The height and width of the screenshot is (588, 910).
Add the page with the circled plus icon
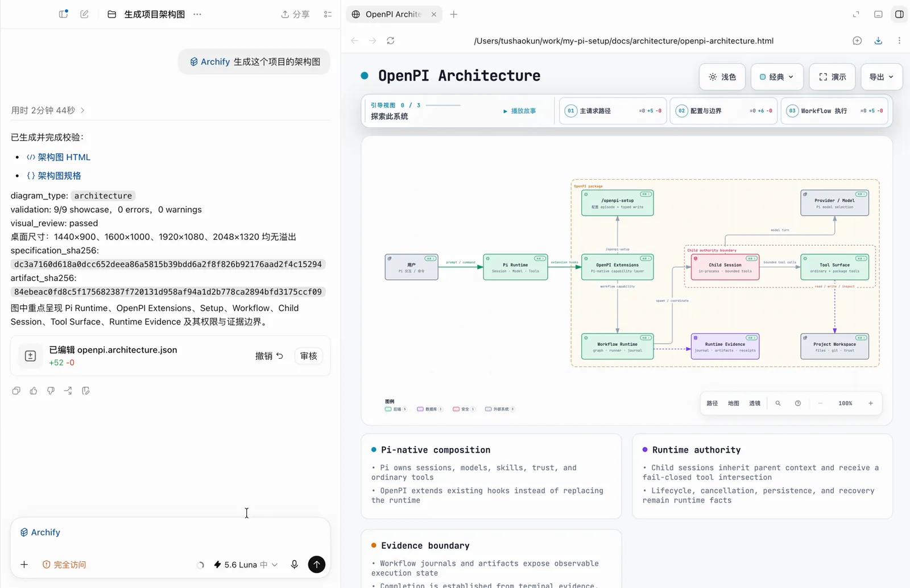tap(857, 40)
